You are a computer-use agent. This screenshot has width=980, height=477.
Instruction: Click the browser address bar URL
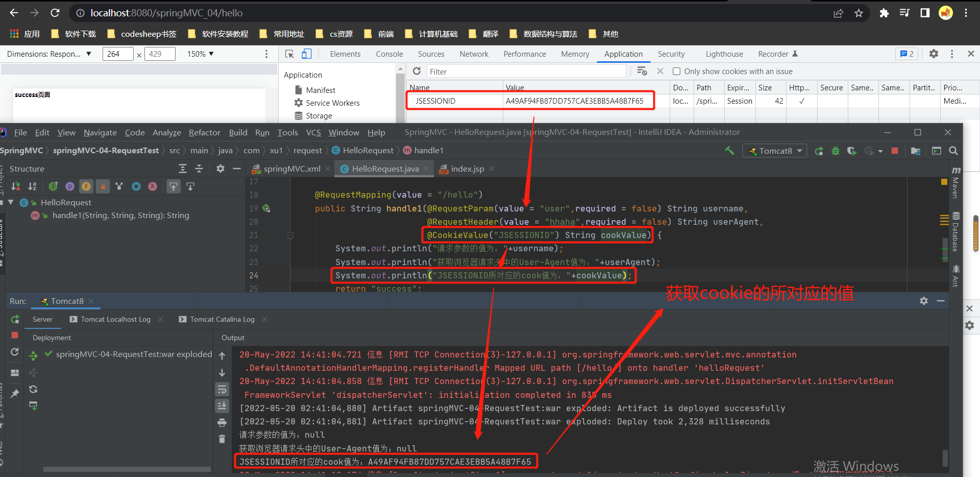(166, 13)
